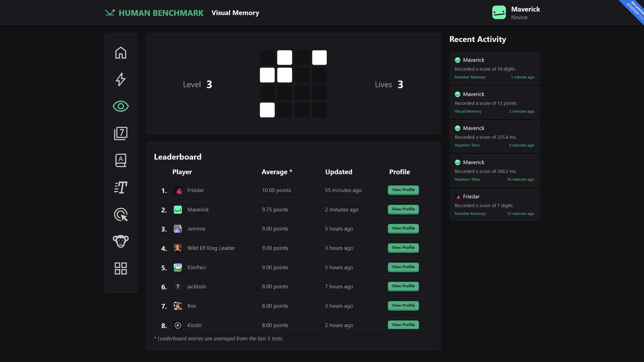This screenshot has width=644, height=362.
Task: Open the Typing test icon
Action: (x=121, y=187)
